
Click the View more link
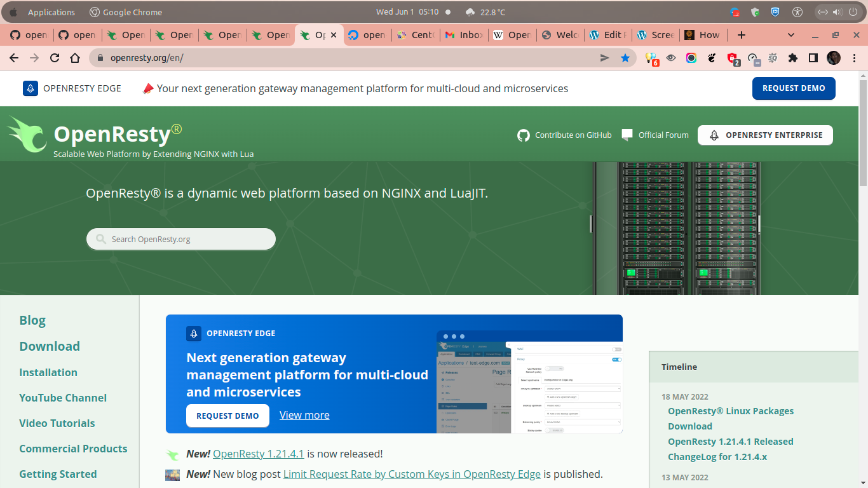(x=304, y=415)
